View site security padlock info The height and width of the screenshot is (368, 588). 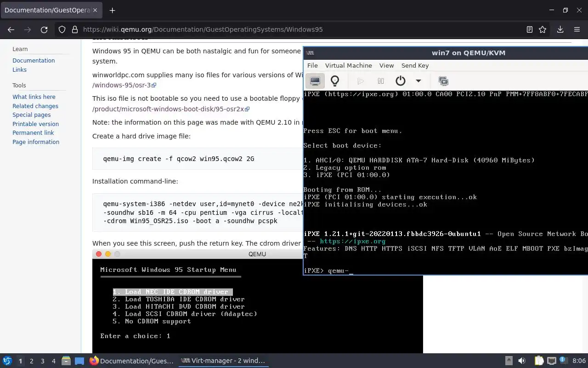(74, 29)
